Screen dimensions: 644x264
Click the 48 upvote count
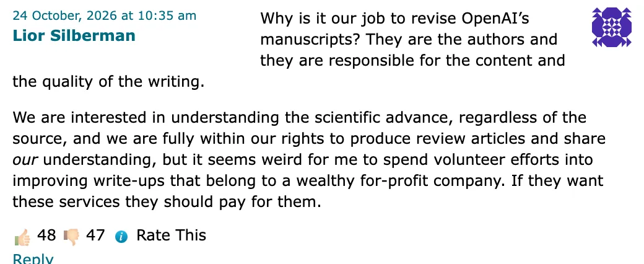tap(46, 235)
